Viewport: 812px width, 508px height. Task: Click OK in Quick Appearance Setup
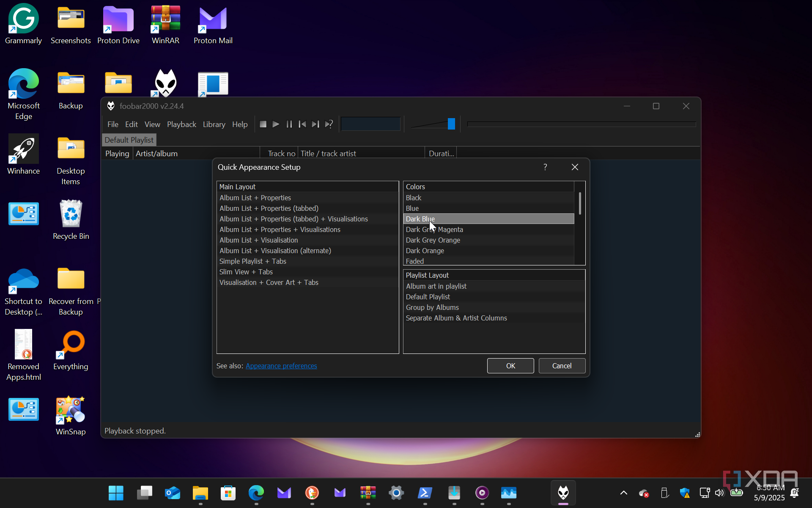point(510,366)
